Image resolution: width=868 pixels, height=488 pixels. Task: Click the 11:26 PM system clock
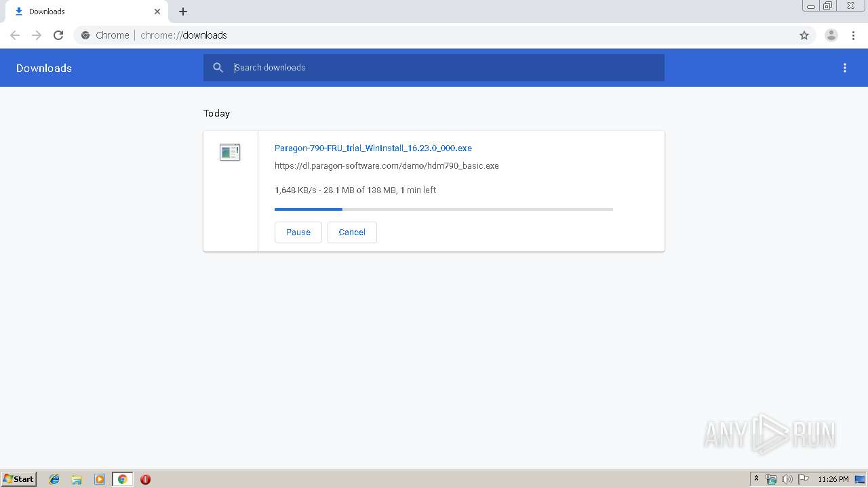tap(833, 479)
